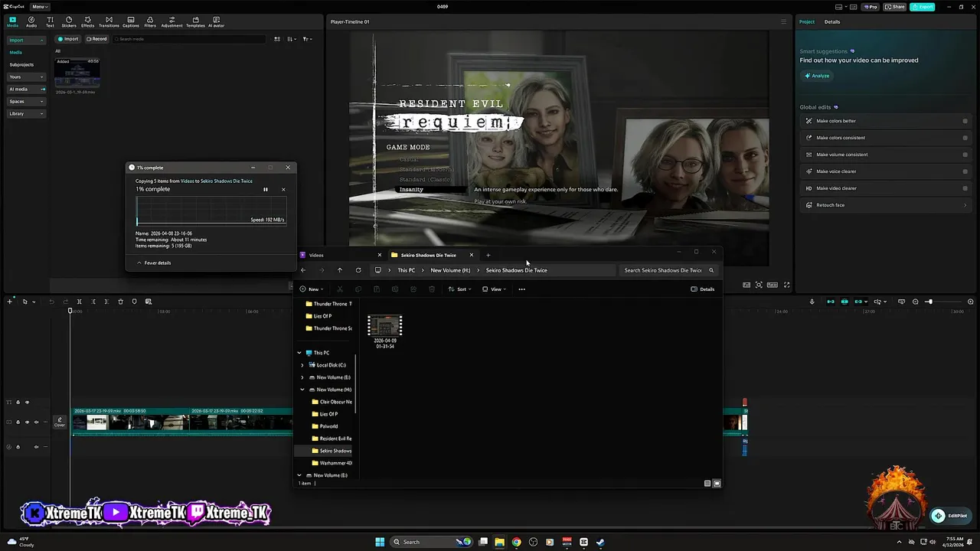Switch to the Videos tab in File Explorer
Image resolution: width=980 pixels, height=551 pixels.
[341, 255]
